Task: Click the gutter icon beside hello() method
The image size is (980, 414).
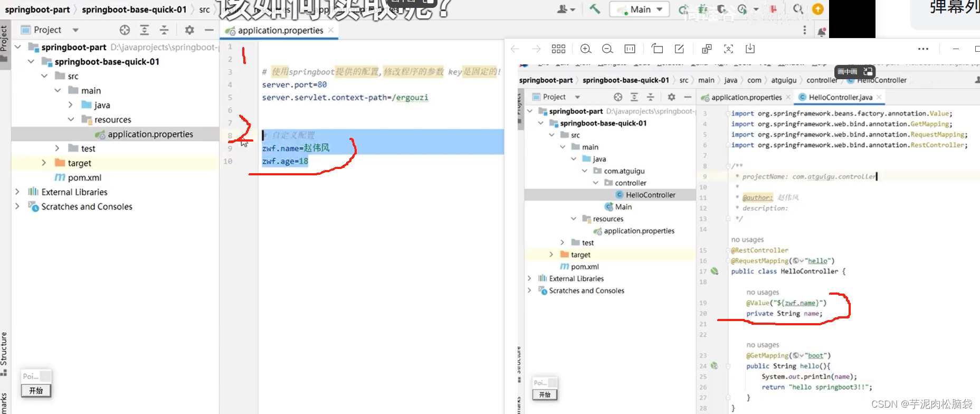Action: click(714, 365)
